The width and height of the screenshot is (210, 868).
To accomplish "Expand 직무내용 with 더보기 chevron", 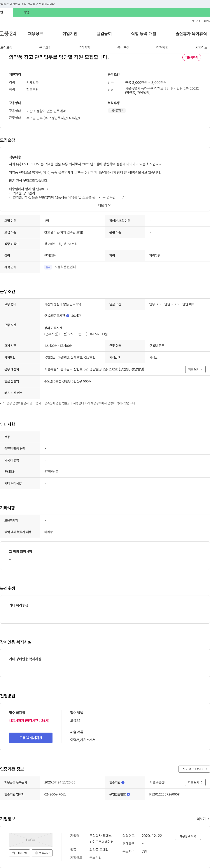I will (x=104, y=205).
